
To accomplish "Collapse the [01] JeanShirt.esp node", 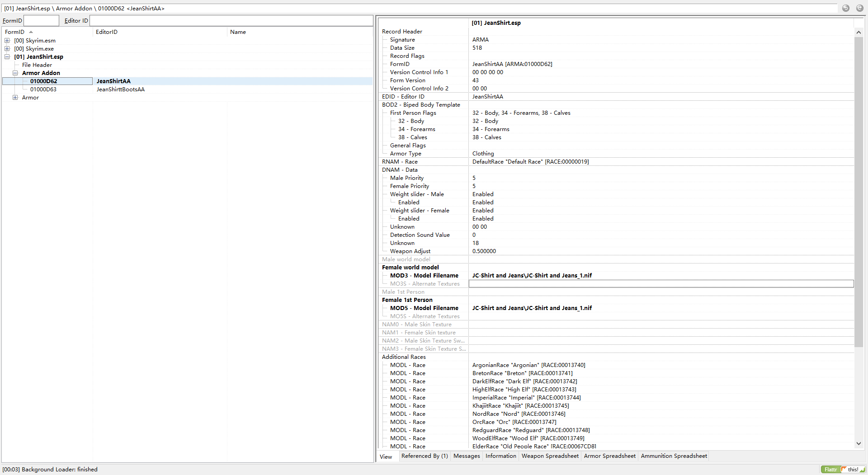I will coord(7,57).
